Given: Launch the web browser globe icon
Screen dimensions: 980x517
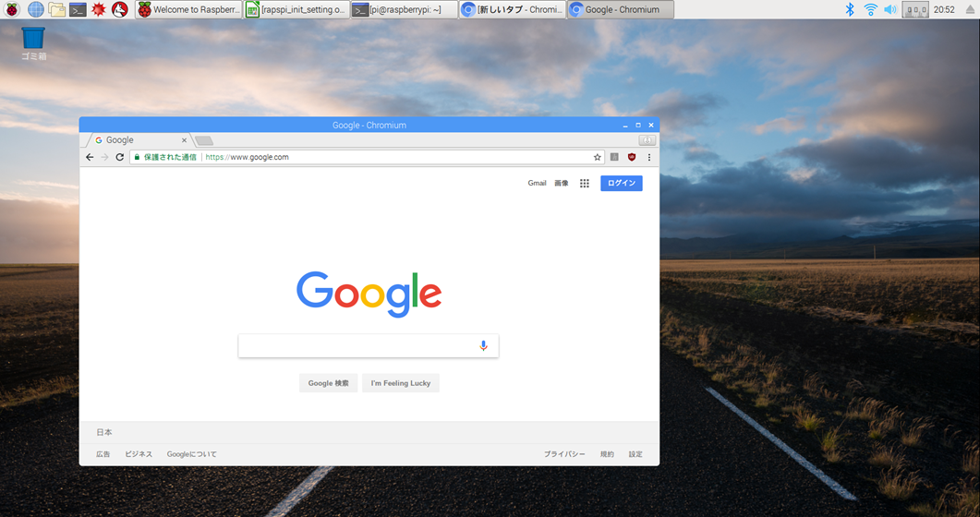Looking at the screenshot, I should click(x=36, y=9).
